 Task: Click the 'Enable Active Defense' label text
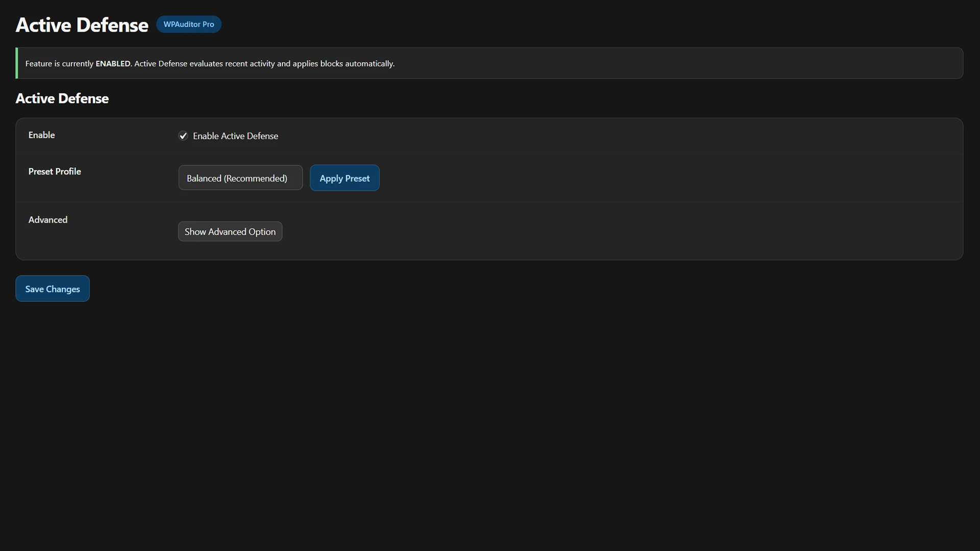[235, 136]
